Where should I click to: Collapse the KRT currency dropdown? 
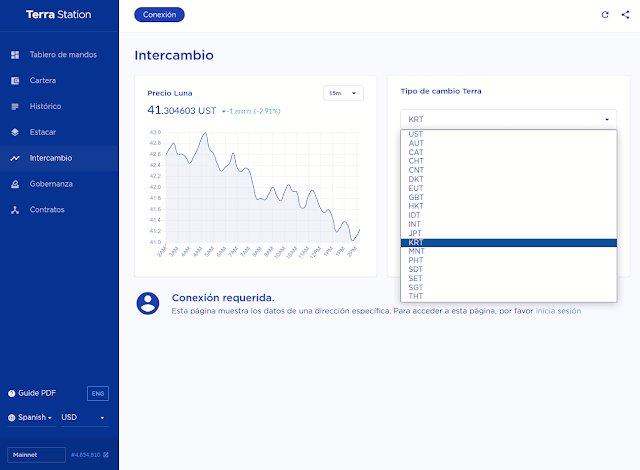pyautogui.click(x=509, y=119)
